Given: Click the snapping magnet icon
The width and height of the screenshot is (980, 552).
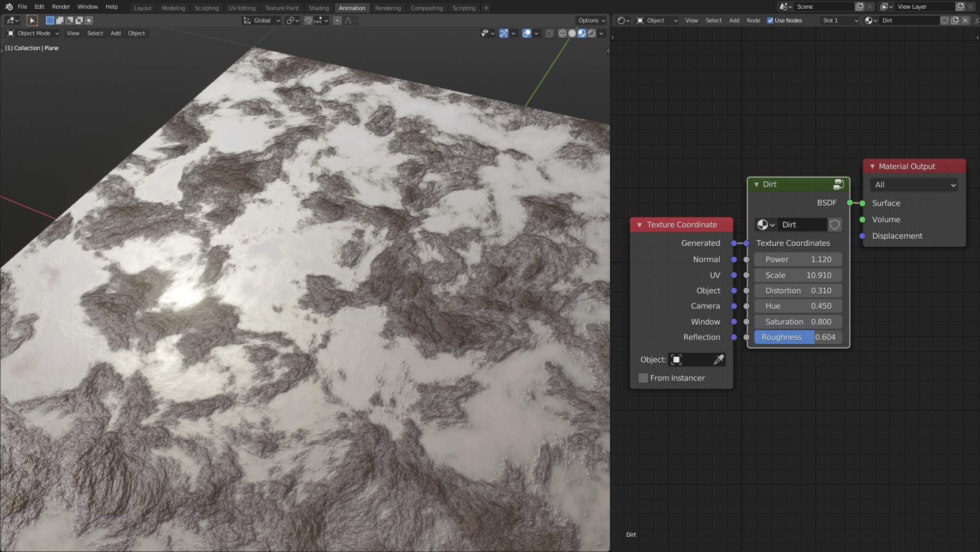Looking at the screenshot, I should [x=308, y=20].
